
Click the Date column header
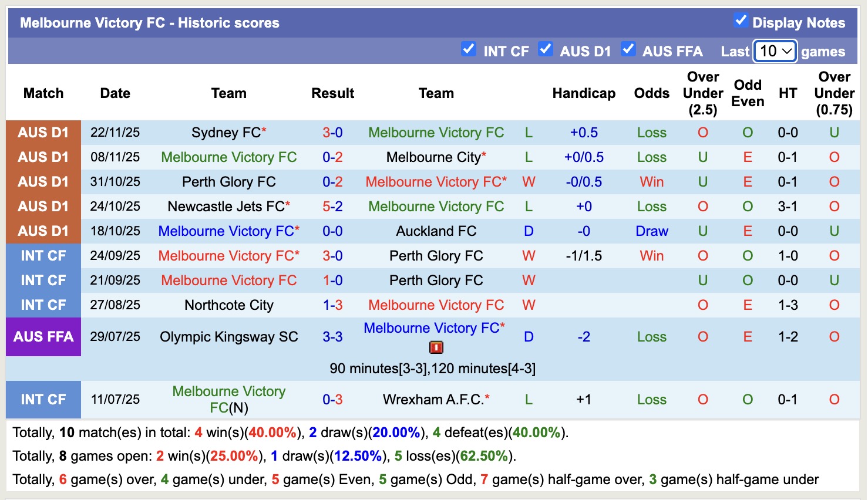[115, 93]
